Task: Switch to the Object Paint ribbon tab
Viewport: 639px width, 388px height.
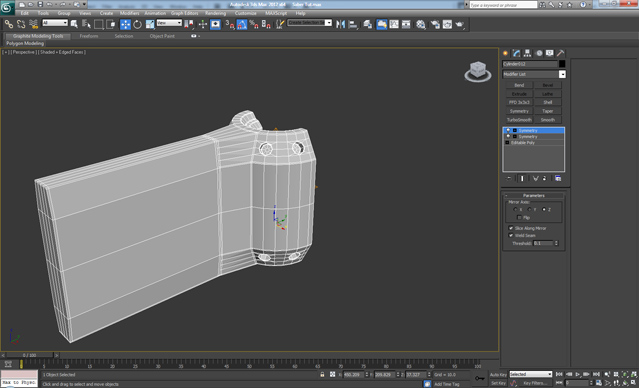Action: tap(162, 36)
